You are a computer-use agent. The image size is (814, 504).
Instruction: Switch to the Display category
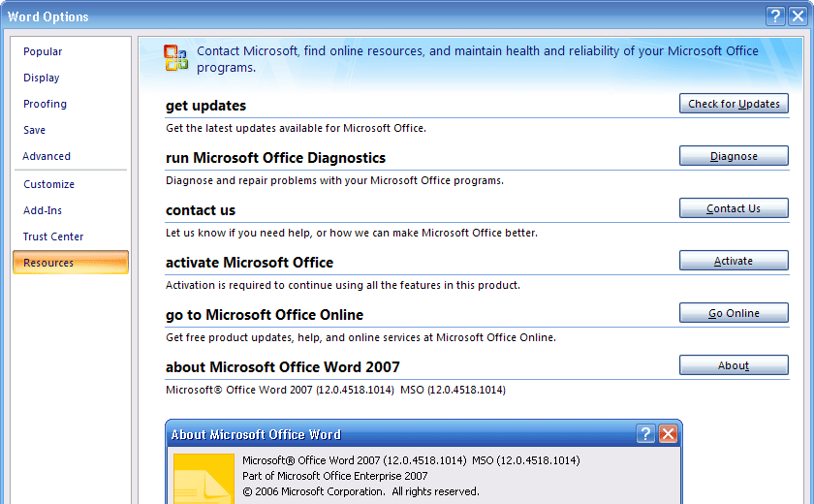coord(42,78)
